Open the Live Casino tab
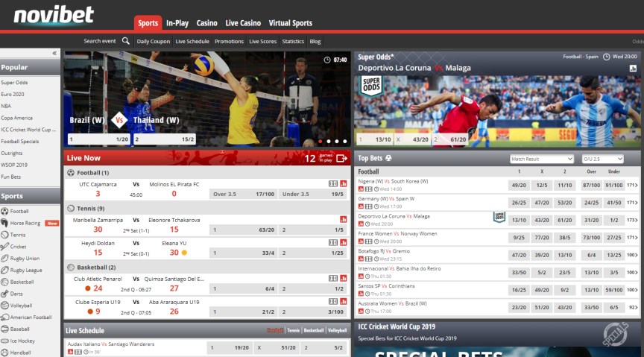 click(243, 23)
